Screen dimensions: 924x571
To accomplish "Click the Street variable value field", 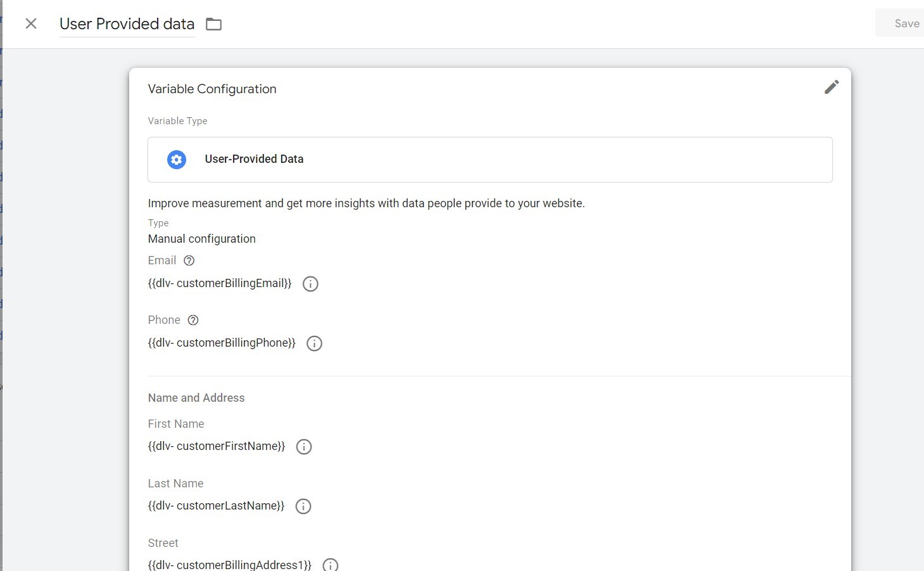I will [229, 564].
